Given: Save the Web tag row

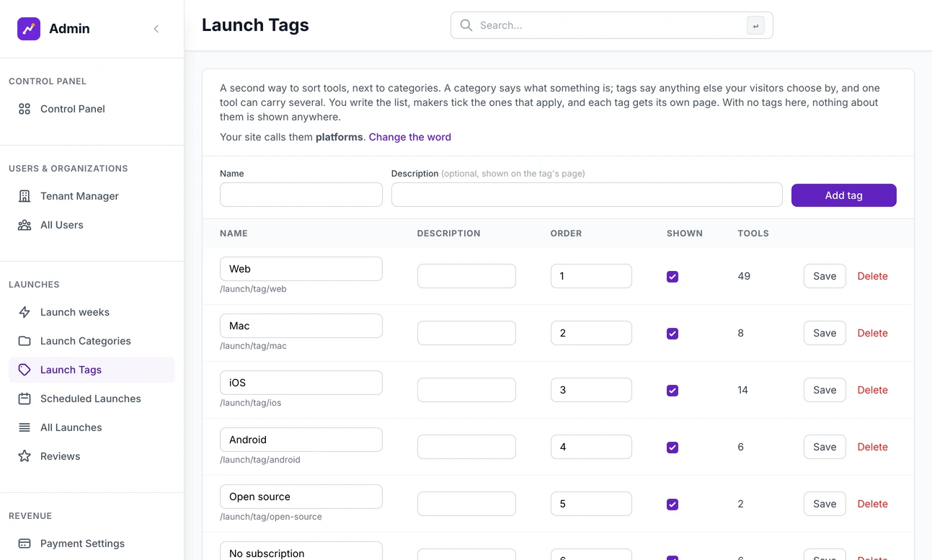Looking at the screenshot, I should click(x=825, y=276).
